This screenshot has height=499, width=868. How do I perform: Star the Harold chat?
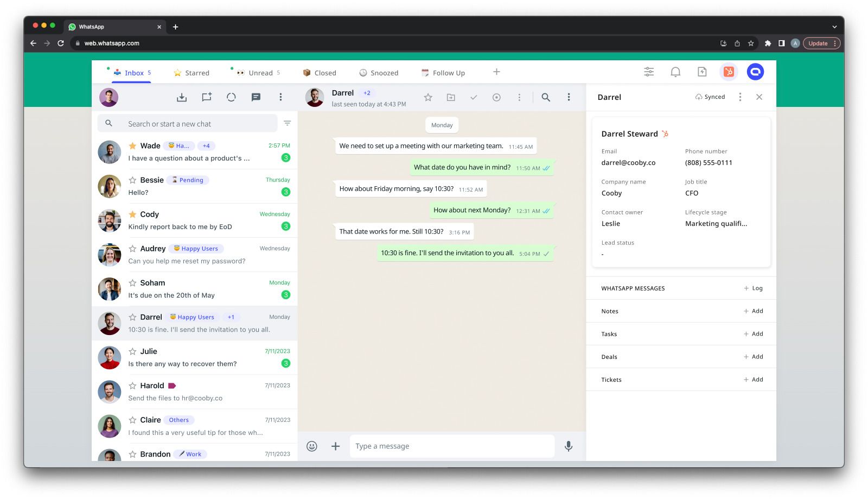point(132,386)
